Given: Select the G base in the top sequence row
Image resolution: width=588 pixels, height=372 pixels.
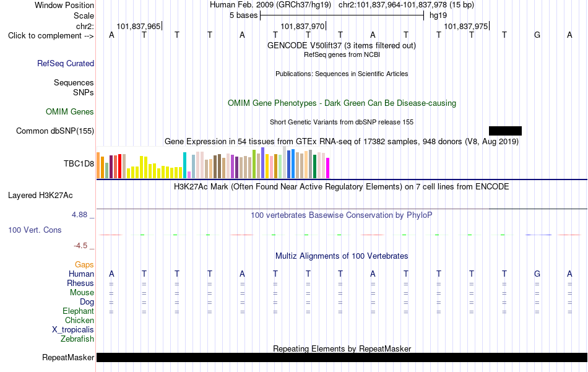Looking at the screenshot, I should pyautogui.click(x=537, y=35).
